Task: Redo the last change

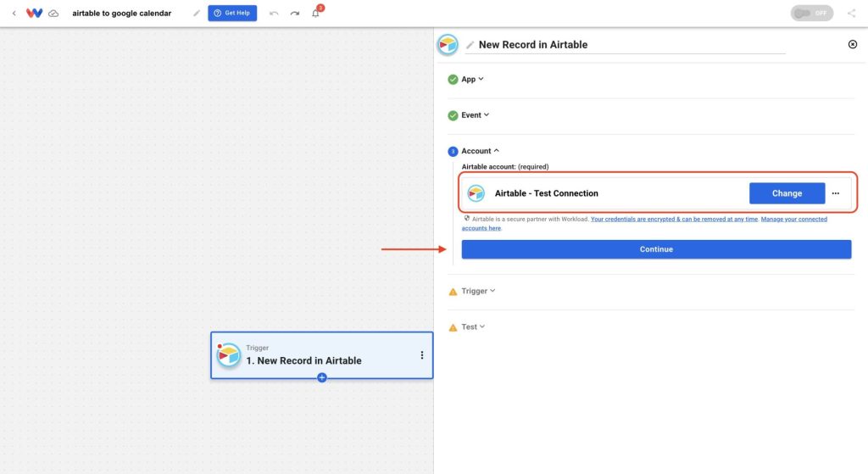Action: coord(294,14)
